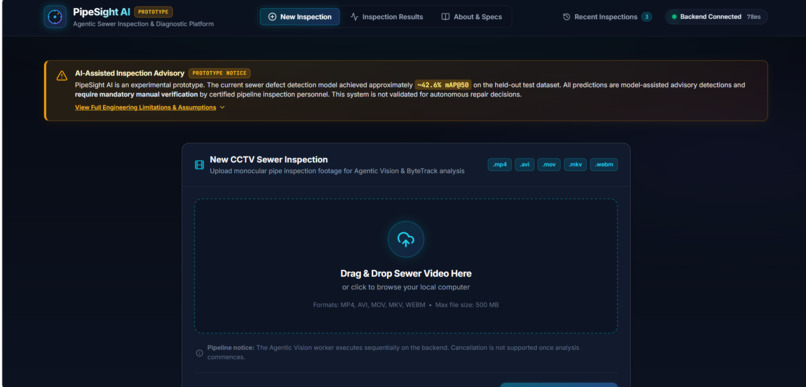This screenshot has height=387, width=806.
Task: Click the .mp4 format chip
Action: point(500,165)
